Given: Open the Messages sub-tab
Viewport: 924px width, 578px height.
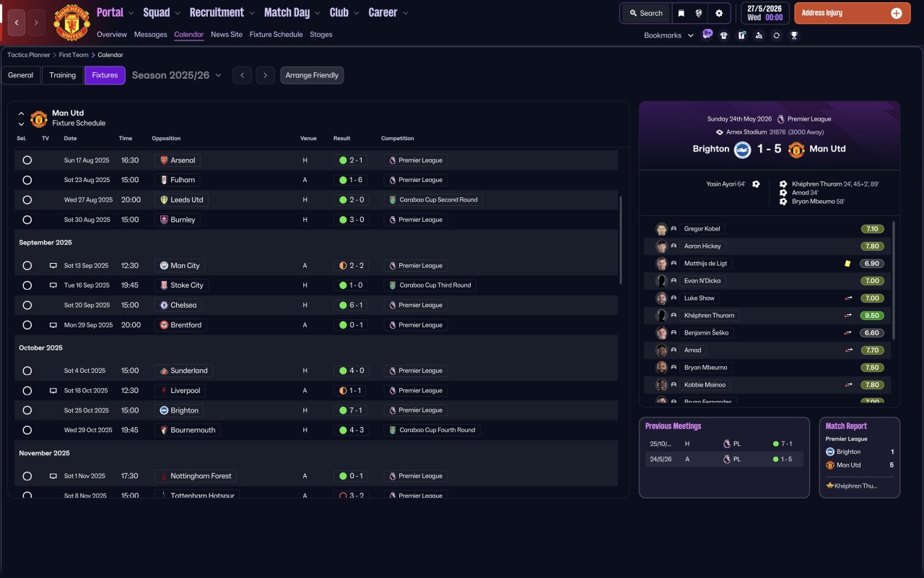Looking at the screenshot, I should pyautogui.click(x=150, y=35).
